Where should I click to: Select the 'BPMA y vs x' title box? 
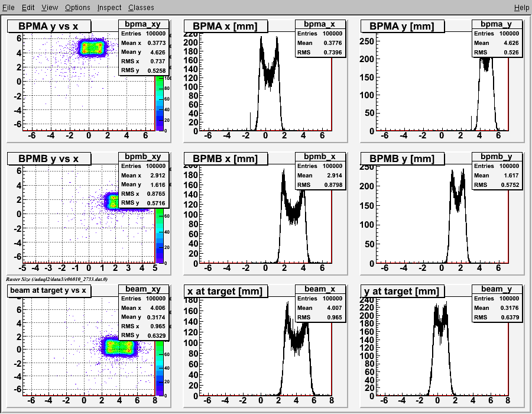[49, 26]
